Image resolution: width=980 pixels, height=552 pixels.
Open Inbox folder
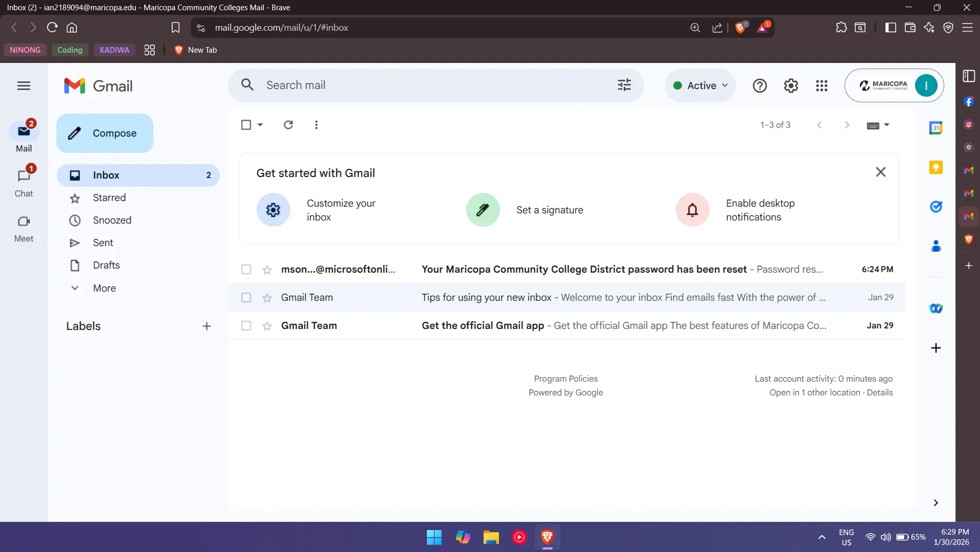(138, 175)
